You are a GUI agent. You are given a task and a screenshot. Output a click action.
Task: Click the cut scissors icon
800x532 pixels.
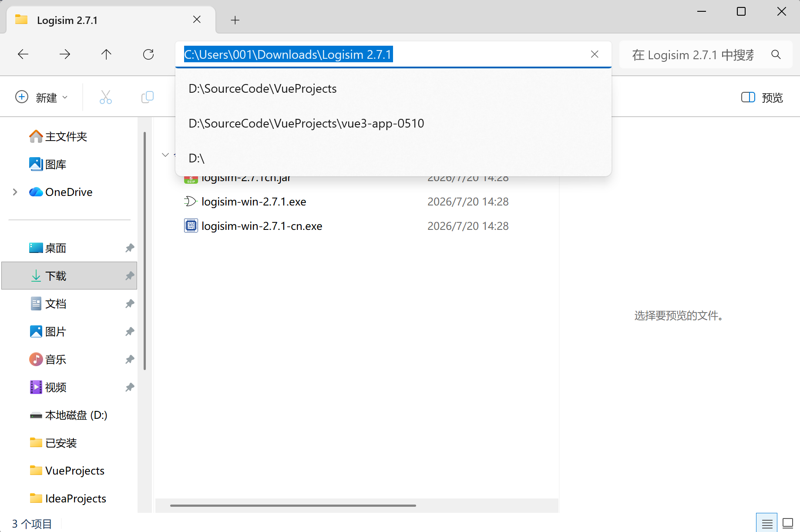point(106,97)
